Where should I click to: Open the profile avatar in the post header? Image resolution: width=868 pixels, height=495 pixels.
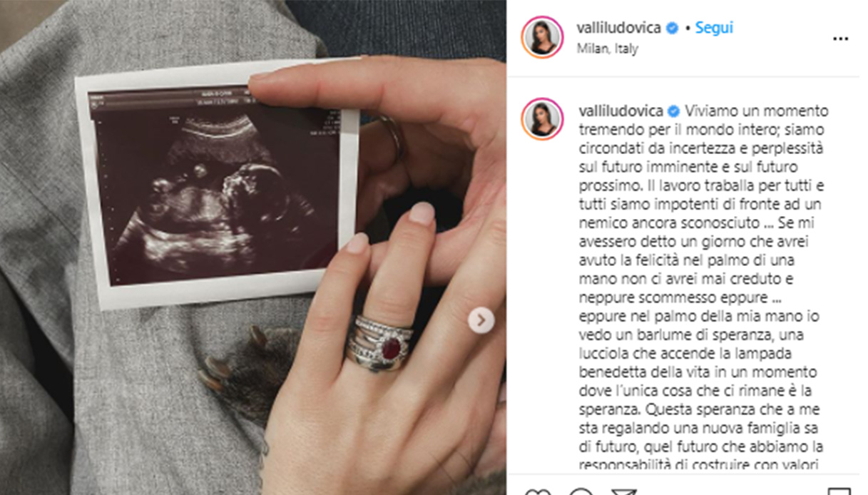(x=543, y=37)
